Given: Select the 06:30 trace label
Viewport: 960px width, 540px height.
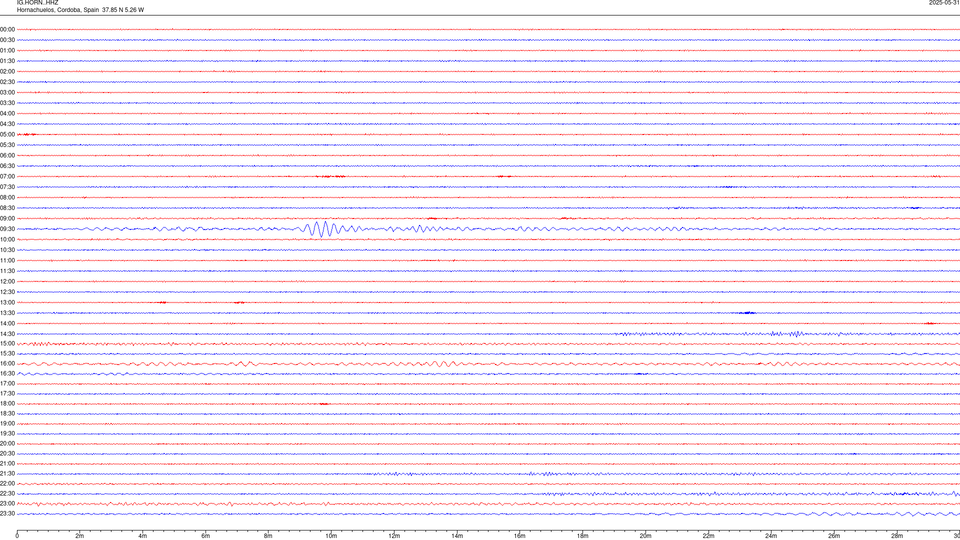Looking at the screenshot, I should click(7, 166).
